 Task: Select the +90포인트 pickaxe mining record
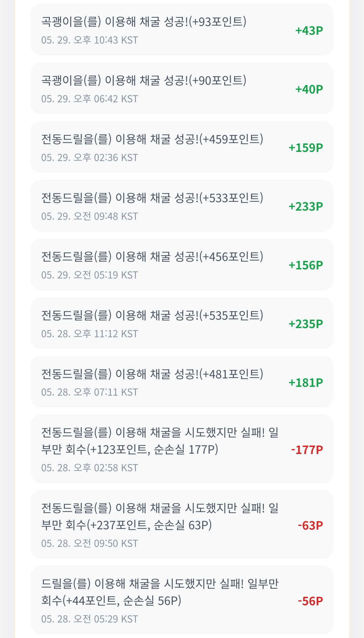coord(182,88)
